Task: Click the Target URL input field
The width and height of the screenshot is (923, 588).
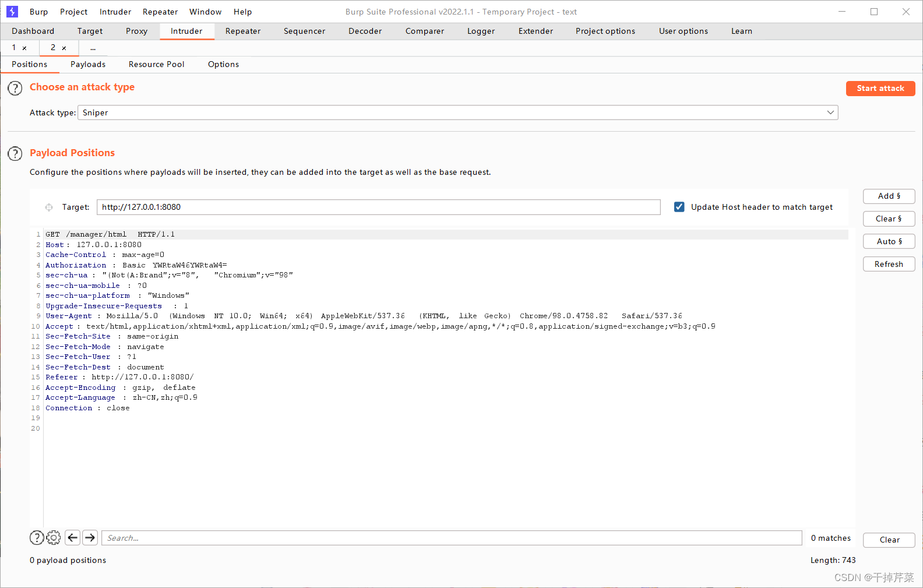Action: pos(379,207)
